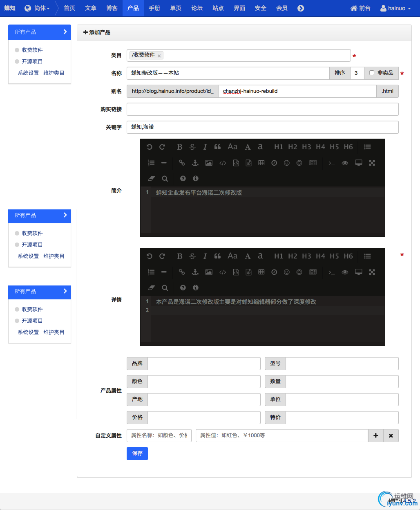Open help in the 简介 editor toolbar
The width and height of the screenshot is (420, 510).
183,178
